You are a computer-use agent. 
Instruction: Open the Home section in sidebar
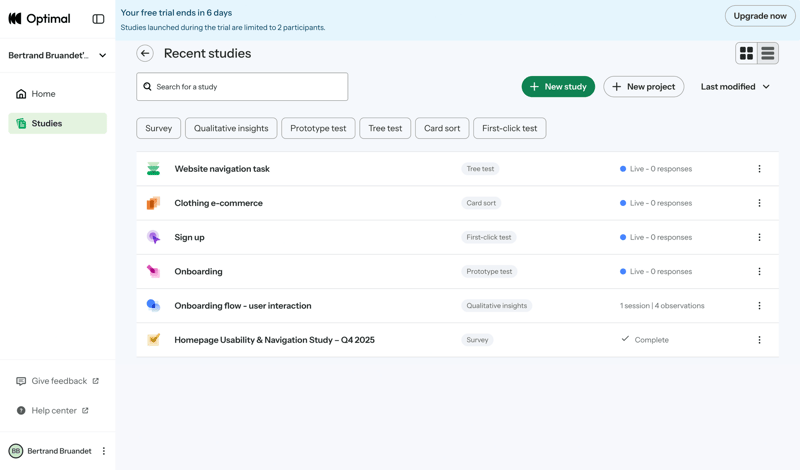point(43,94)
